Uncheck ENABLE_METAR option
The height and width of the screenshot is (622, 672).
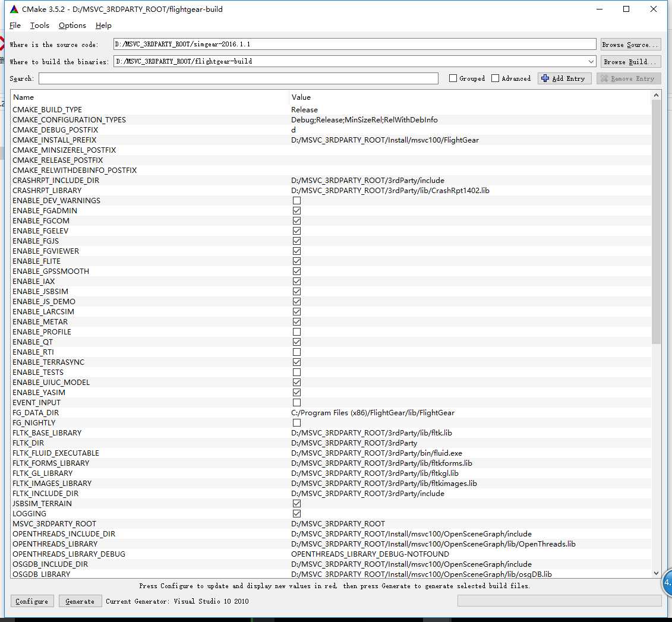296,322
